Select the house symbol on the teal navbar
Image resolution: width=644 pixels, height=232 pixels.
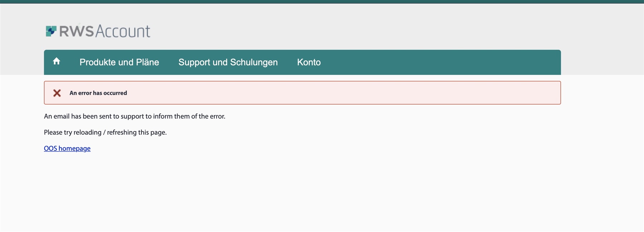(x=57, y=61)
